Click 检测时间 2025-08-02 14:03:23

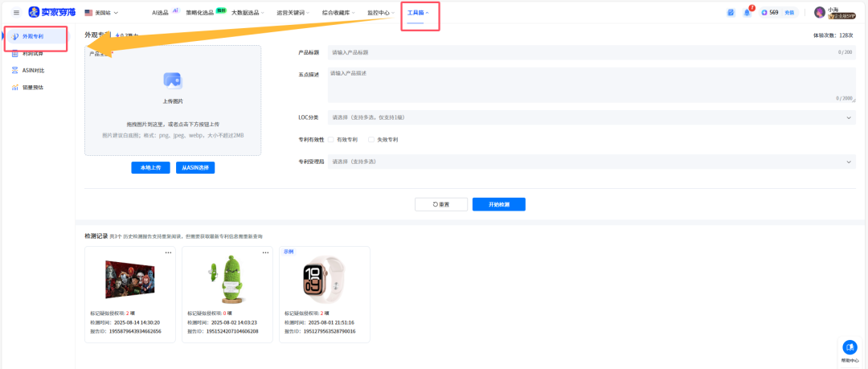(223, 322)
